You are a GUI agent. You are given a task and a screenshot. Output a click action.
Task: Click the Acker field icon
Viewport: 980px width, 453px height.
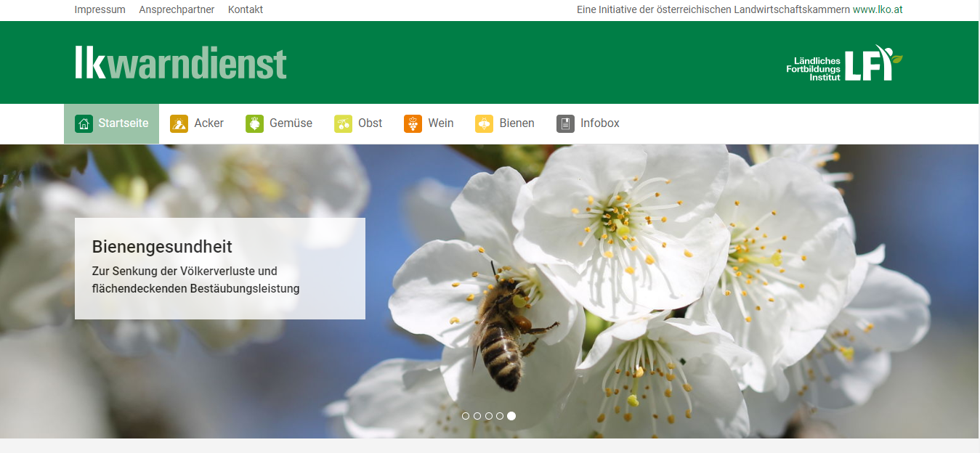point(179,123)
